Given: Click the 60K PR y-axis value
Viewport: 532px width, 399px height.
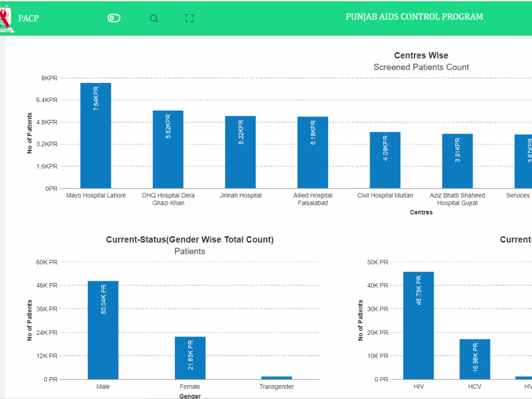Looking at the screenshot, I should click(47, 262).
